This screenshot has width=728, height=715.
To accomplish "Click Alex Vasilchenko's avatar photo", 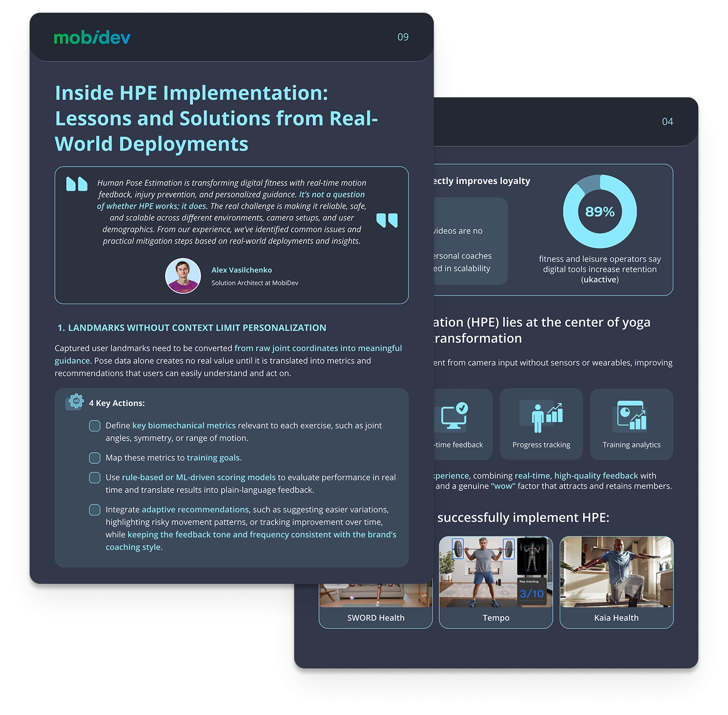I will 183,276.
